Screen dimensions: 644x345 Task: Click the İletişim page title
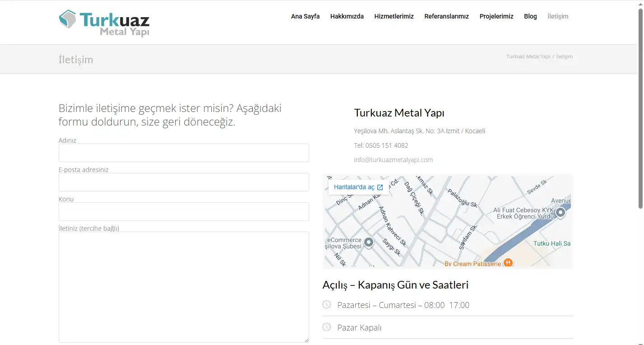tap(76, 60)
